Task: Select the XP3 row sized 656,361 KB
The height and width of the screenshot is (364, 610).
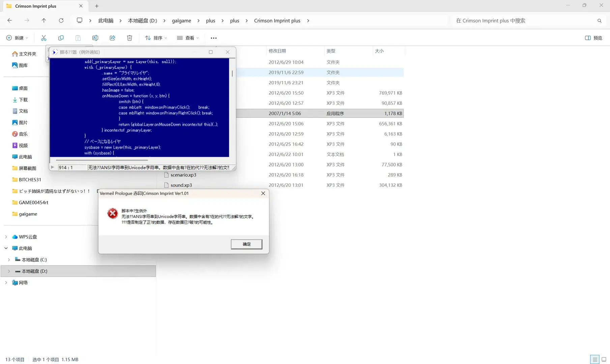Action: tap(320, 124)
